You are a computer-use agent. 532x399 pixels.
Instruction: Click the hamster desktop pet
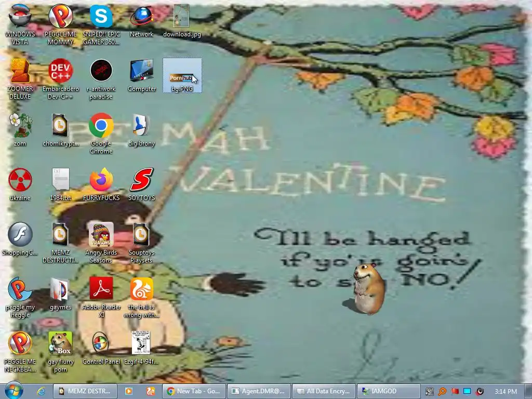[368, 289]
